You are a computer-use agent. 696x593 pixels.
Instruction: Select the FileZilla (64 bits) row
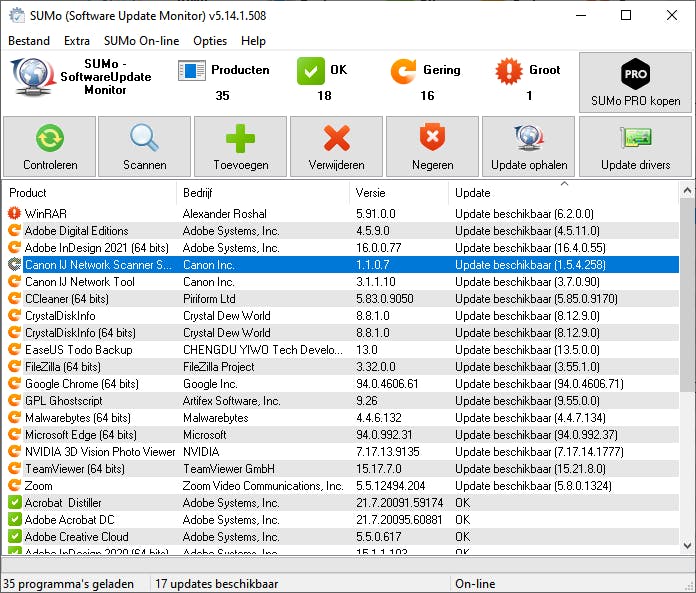(x=343, y=367)
